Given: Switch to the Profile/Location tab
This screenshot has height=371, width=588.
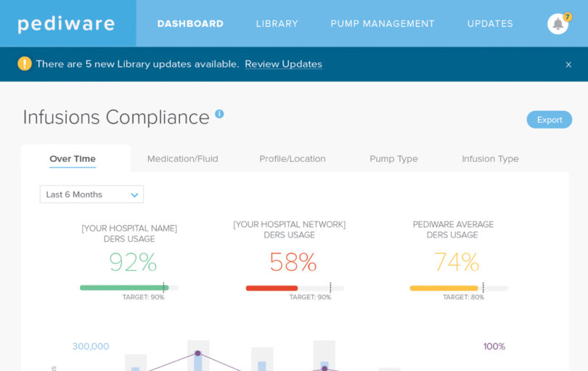Looking at the screenshot, I should click(x=293, y=159).
